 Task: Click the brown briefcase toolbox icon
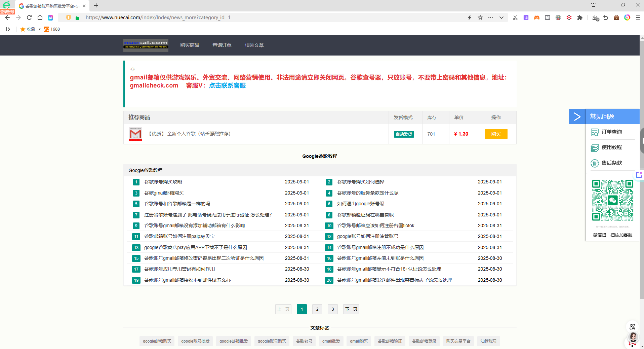pyautogui.click(x=616, y=18)
